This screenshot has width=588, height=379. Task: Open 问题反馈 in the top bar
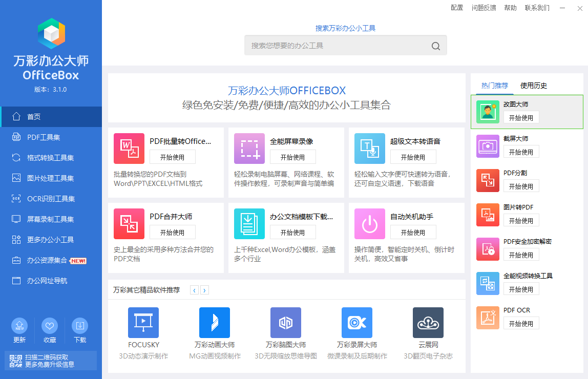[484, 8]
